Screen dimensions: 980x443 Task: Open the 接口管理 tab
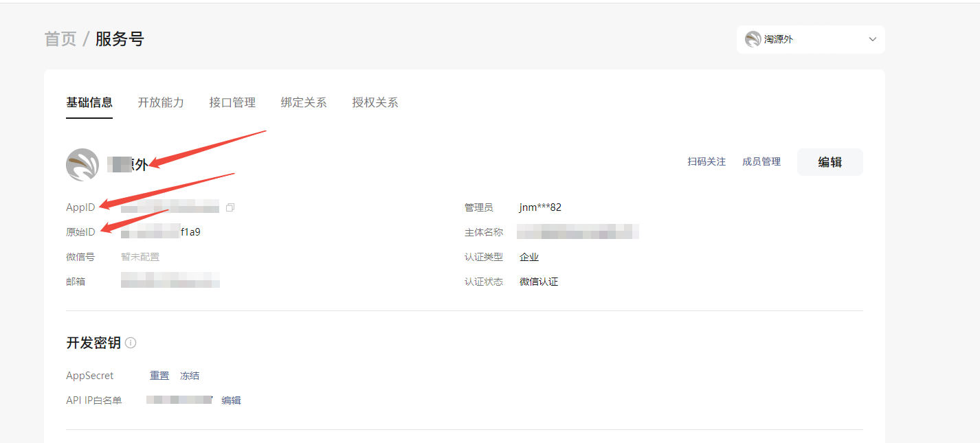(x=232, y=102)
